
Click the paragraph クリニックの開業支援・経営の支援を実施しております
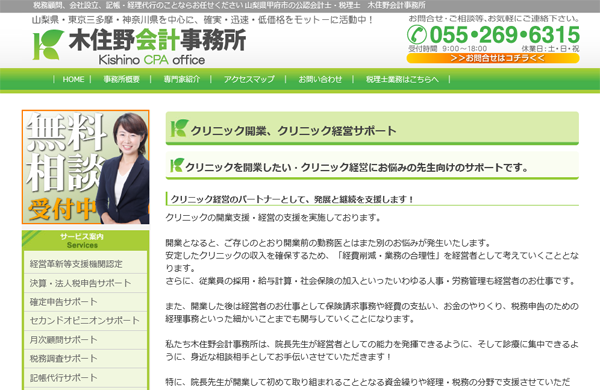click(x=273, y=218)
